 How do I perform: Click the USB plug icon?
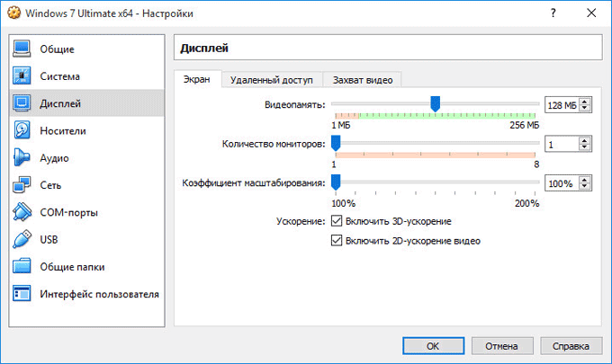point(22,240)
